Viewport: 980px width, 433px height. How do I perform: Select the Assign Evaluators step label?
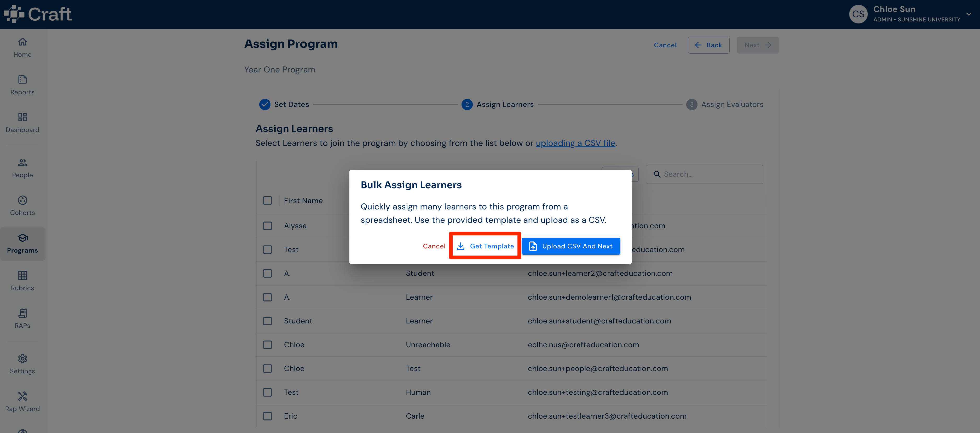pos(732,104)
